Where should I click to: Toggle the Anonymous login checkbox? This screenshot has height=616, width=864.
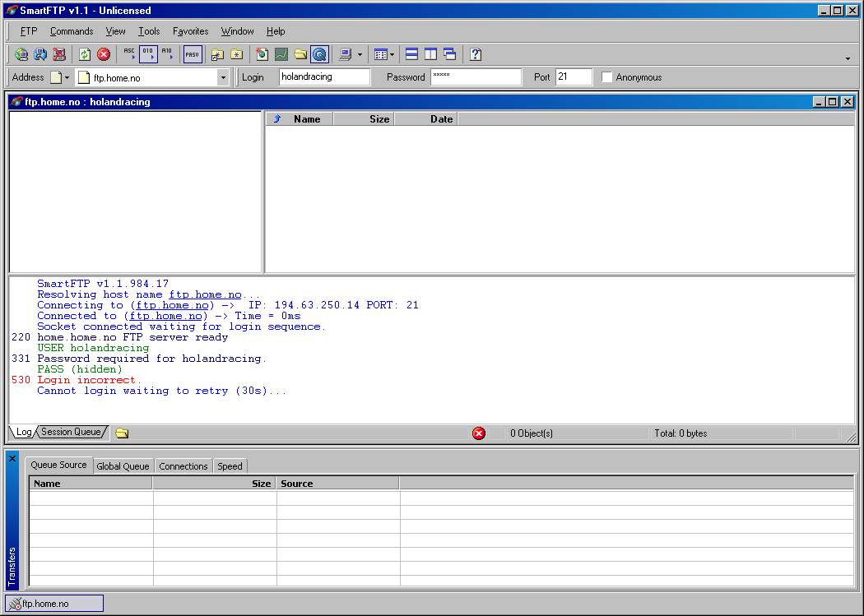607,77
